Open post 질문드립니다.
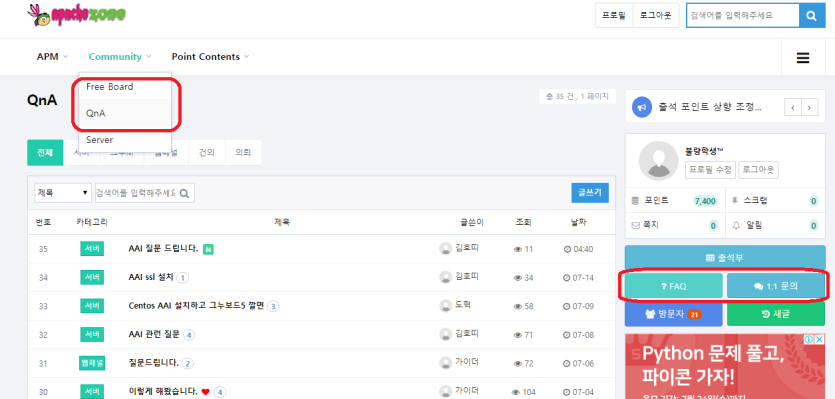This screenshot has height=399, width=835. point(154,364)
